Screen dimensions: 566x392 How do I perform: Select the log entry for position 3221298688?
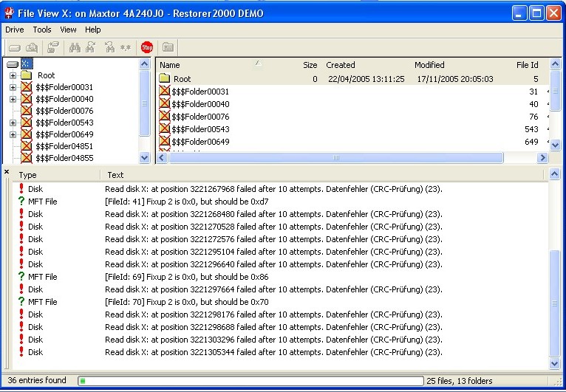coord(281,327)
